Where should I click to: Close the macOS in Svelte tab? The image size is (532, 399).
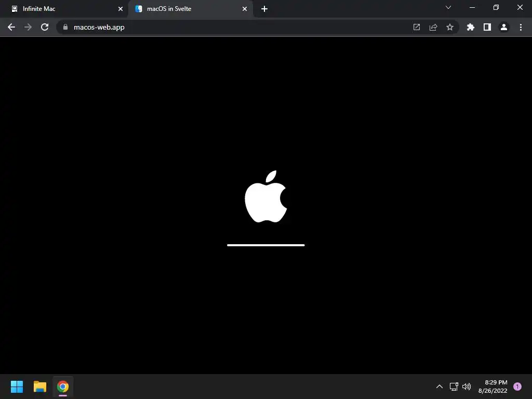[x=245, y=9]
